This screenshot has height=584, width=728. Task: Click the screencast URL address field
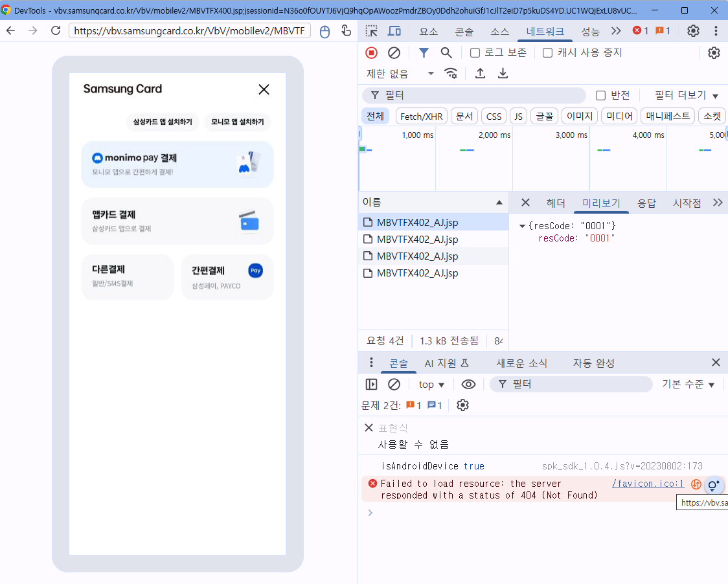[189, 30]
